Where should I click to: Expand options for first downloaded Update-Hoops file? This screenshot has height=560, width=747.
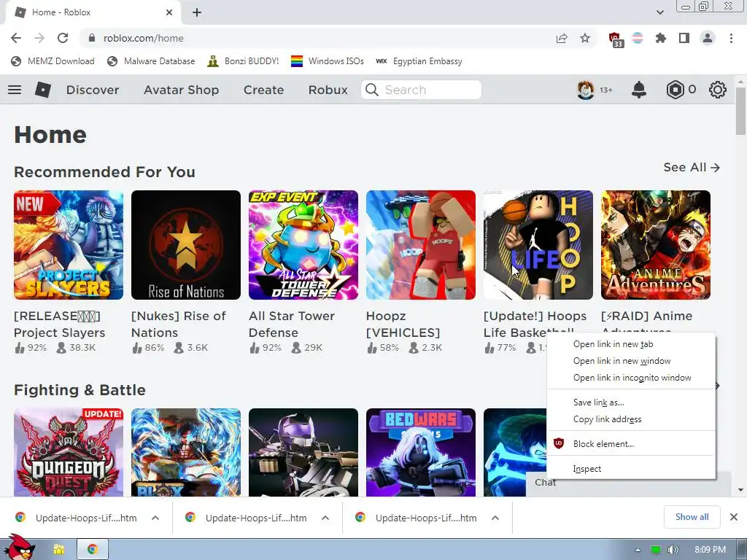point(155,518)
